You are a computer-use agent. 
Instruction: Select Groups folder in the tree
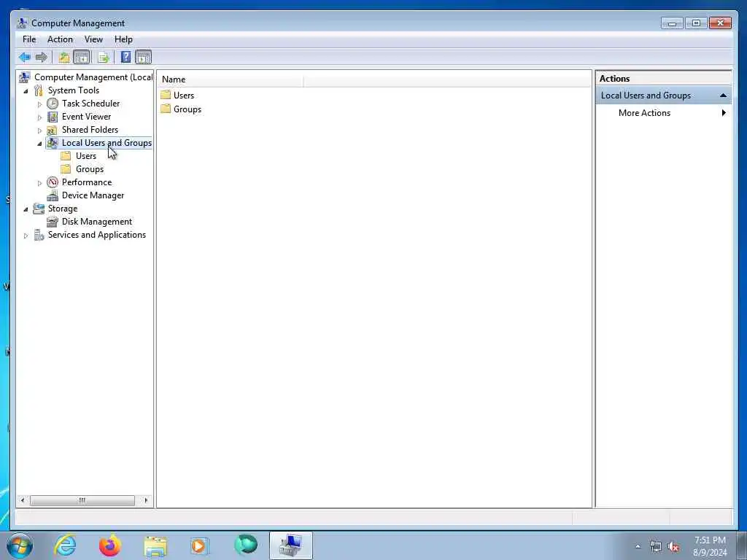tap(90, 169)
